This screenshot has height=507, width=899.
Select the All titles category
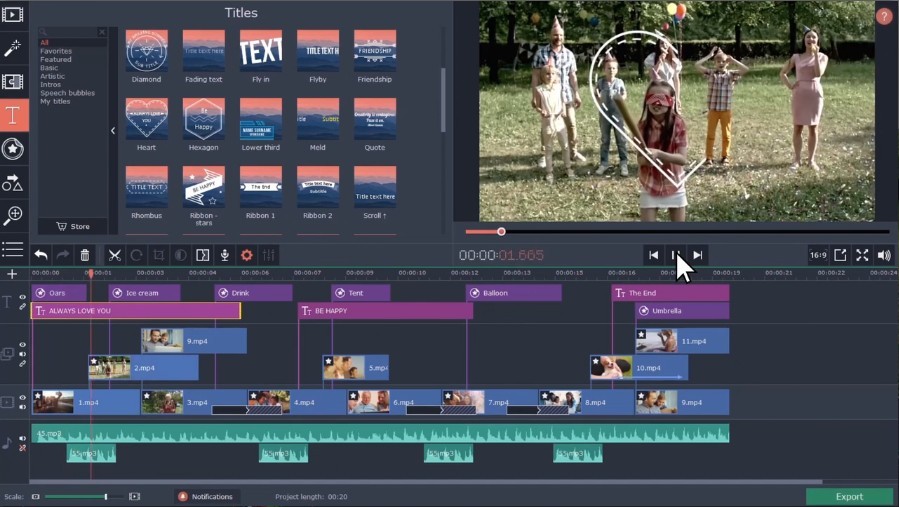point(44,42)
